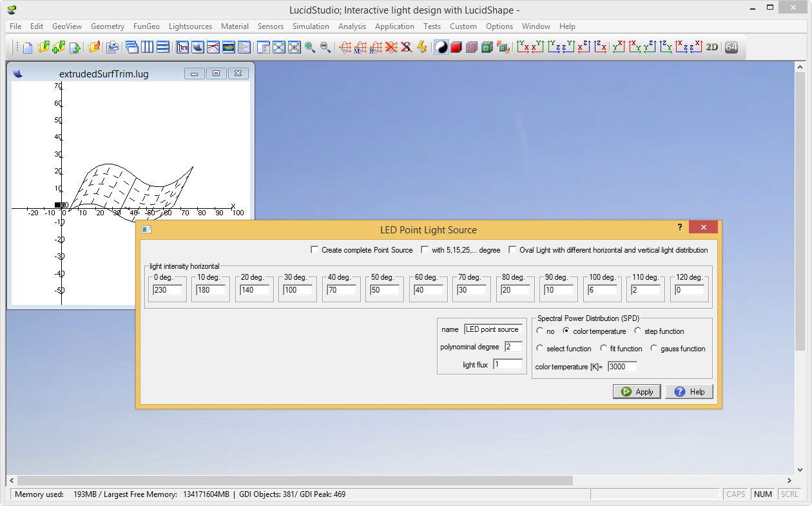Click the colored heat-map view icon
Viewport: 812px width, 506px height.
click(228, 47)
